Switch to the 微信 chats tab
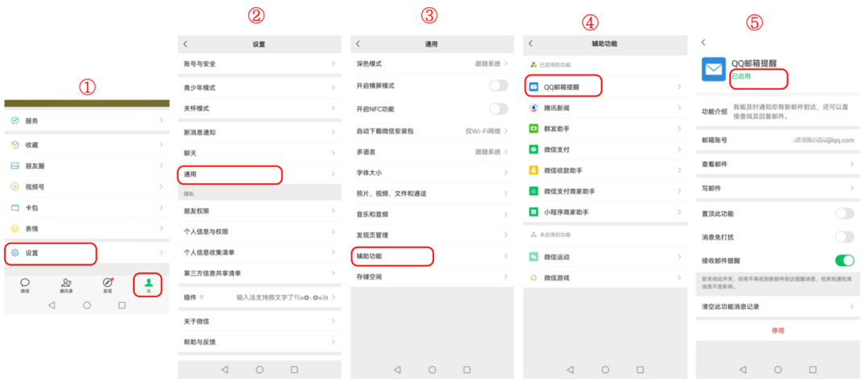This screenshot has width=868, height=384. click(x=25, y=285)
